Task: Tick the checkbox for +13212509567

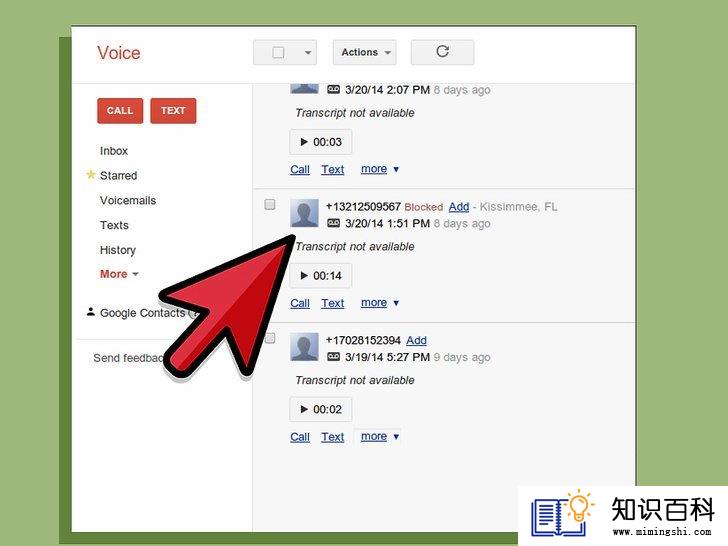Action: [x=270, y=205]
